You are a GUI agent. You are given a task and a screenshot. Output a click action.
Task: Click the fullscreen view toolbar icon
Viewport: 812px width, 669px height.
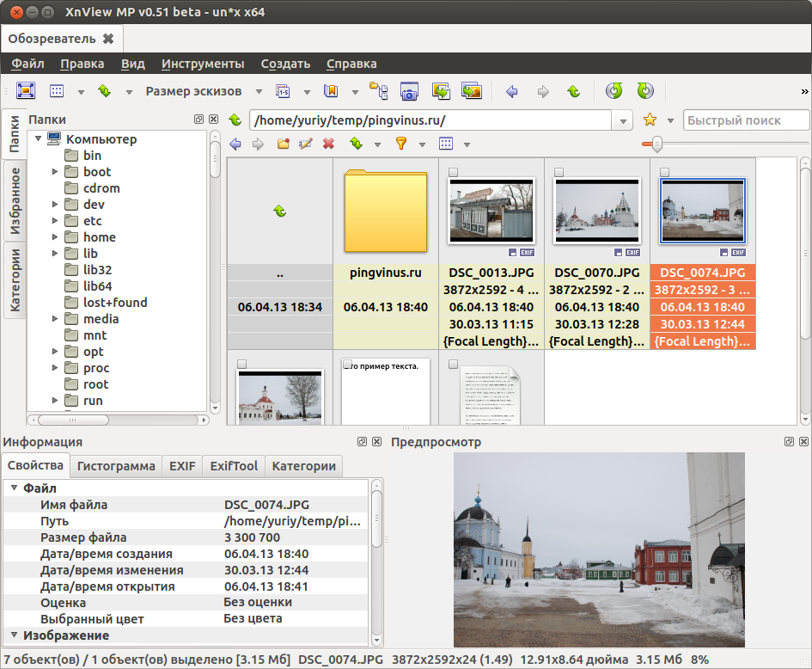(26, 90)
